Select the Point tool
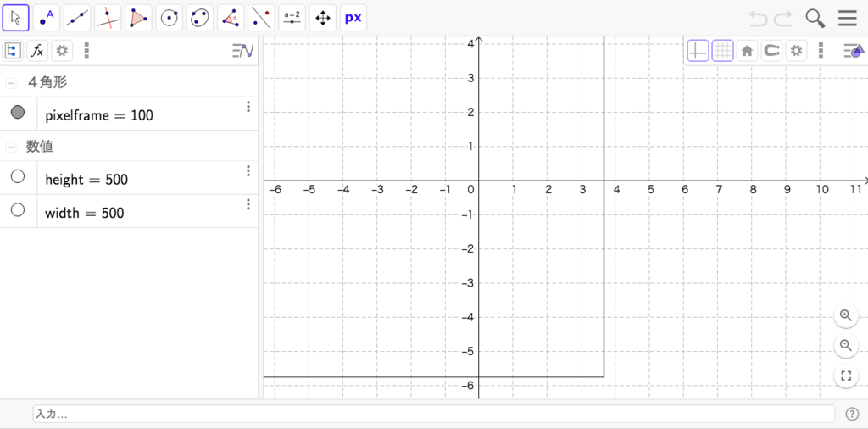868x429 pixels. point(47,19)
